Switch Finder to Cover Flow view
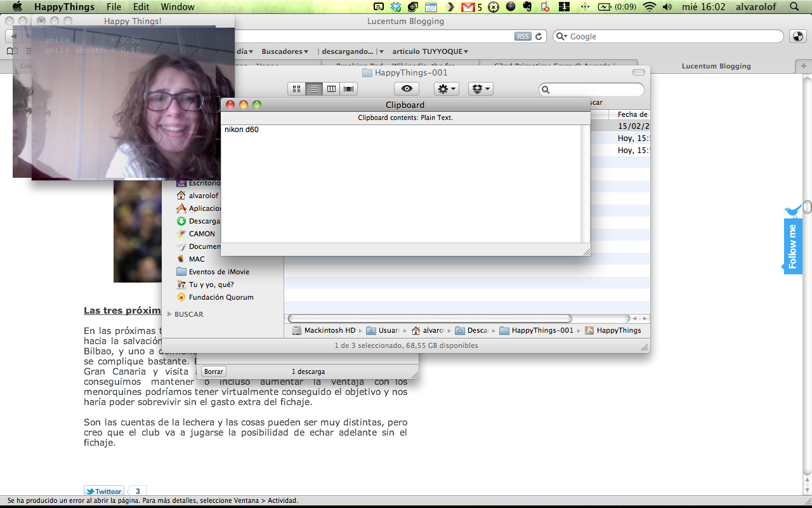The image size is (812, 508). (348, 90)
